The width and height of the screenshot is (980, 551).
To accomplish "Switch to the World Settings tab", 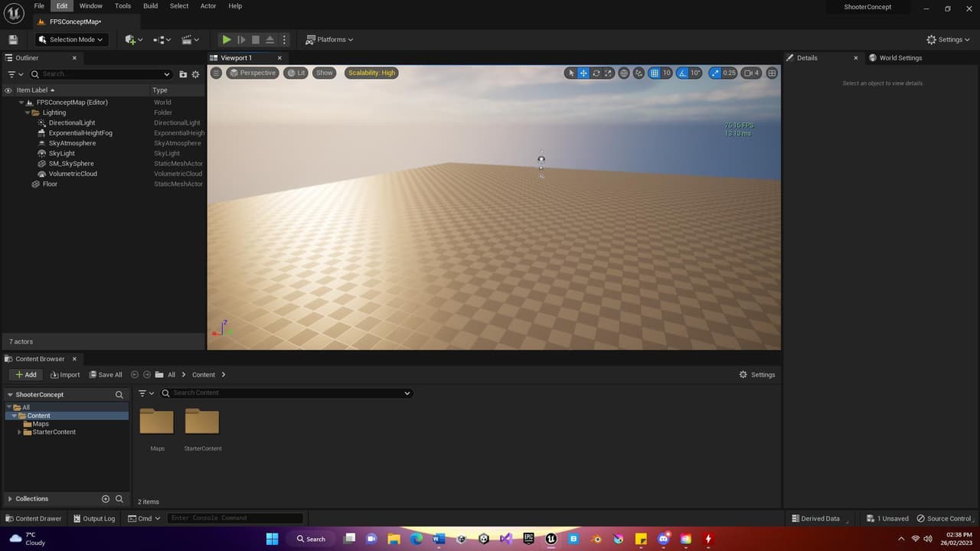I will [900, 58].
